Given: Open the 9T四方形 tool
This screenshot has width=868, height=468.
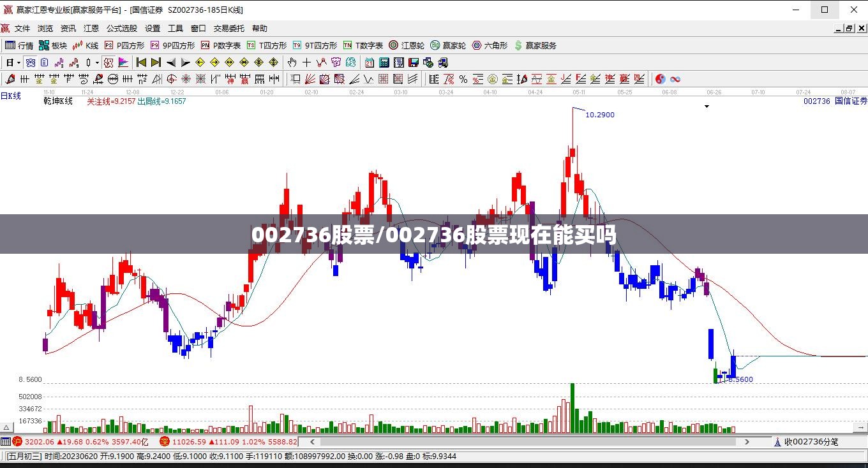Looking at the screenshot, I should tap(315, 45).
